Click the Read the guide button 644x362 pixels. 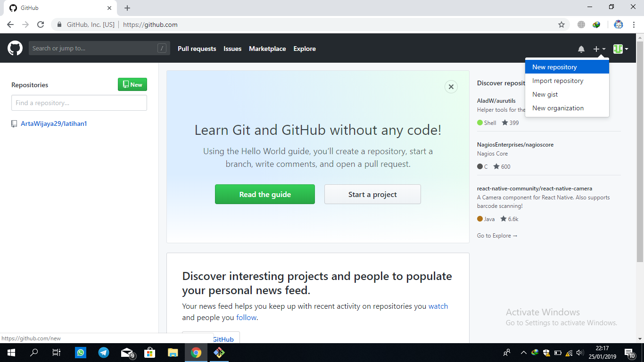[x=265, y=194]
